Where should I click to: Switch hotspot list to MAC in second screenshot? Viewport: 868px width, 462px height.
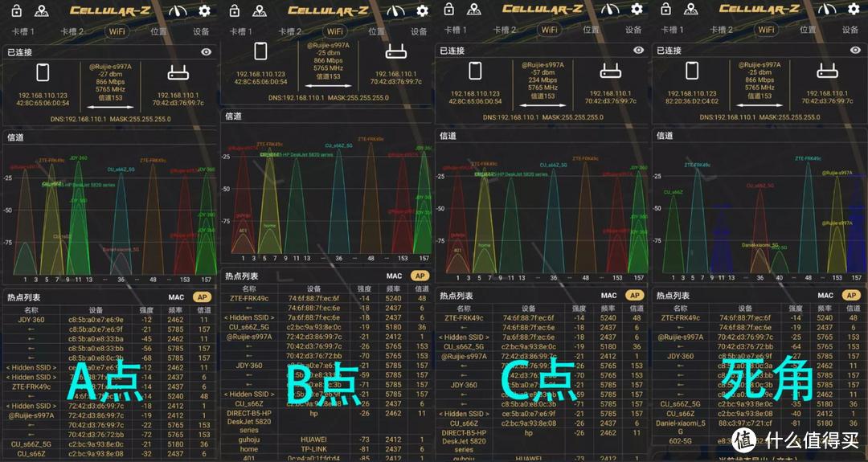click(394, 276)
